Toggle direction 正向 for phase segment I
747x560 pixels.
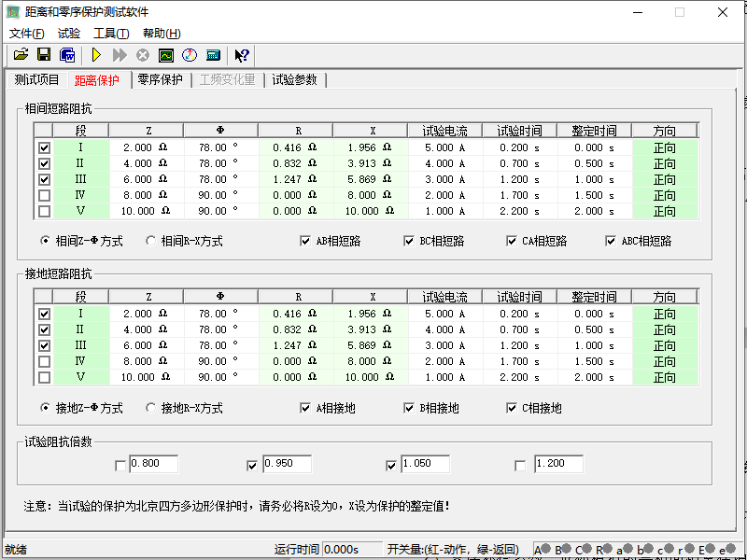point(665,147)
